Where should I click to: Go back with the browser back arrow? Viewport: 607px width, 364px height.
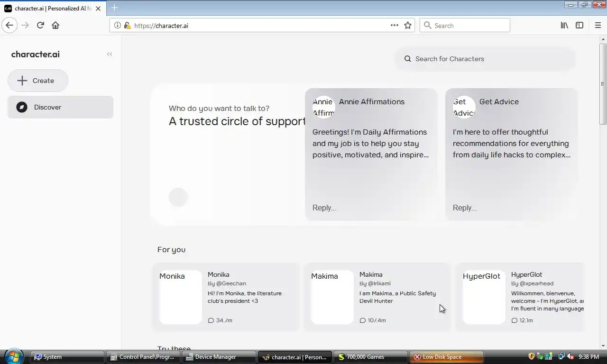[9, 25]
